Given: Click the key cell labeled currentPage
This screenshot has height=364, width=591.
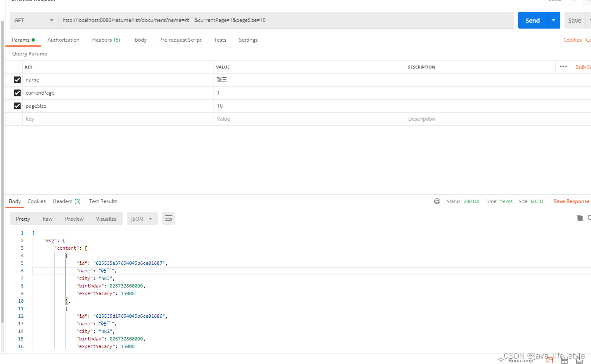Looking at the screenshot, I should pos(118,93).
